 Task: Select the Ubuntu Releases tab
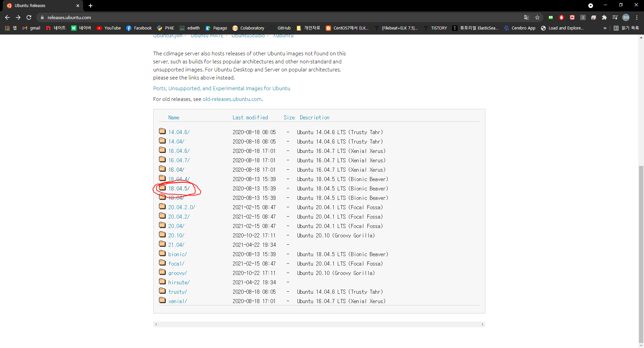tap(43, 6)
